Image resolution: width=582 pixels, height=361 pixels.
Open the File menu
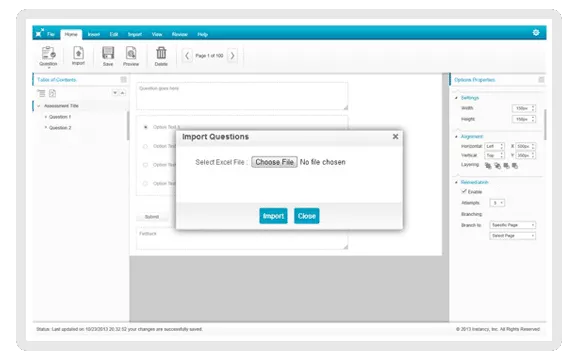(51, 35)
